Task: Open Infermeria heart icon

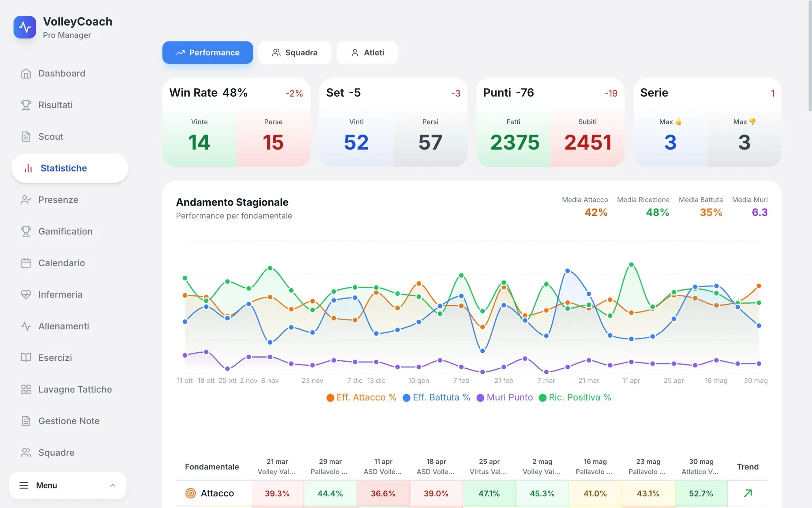Action: [26, 295]
